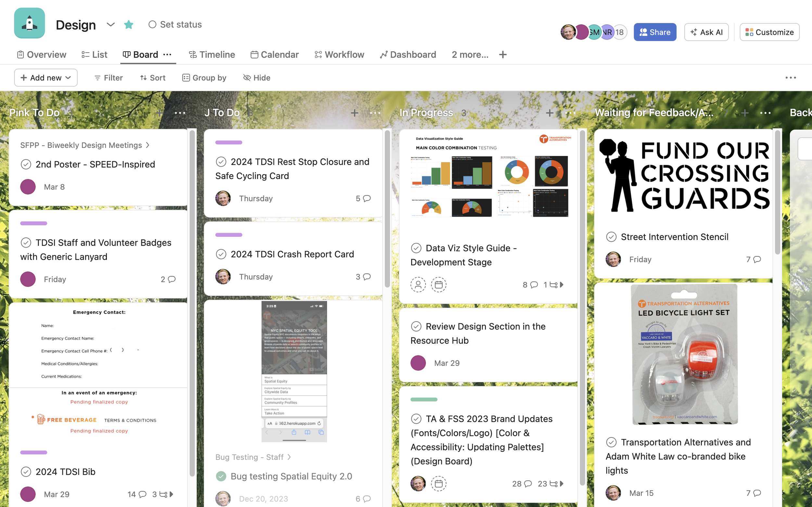Select the Filter icon in the toolbar
The height and width of the screenshot is (507, 812).
tap(97, 77)
